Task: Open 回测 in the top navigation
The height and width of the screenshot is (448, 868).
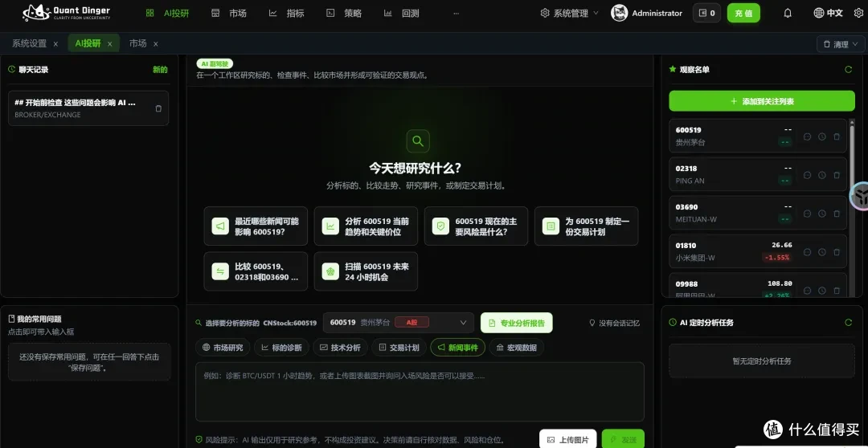Action: point(402,14)
